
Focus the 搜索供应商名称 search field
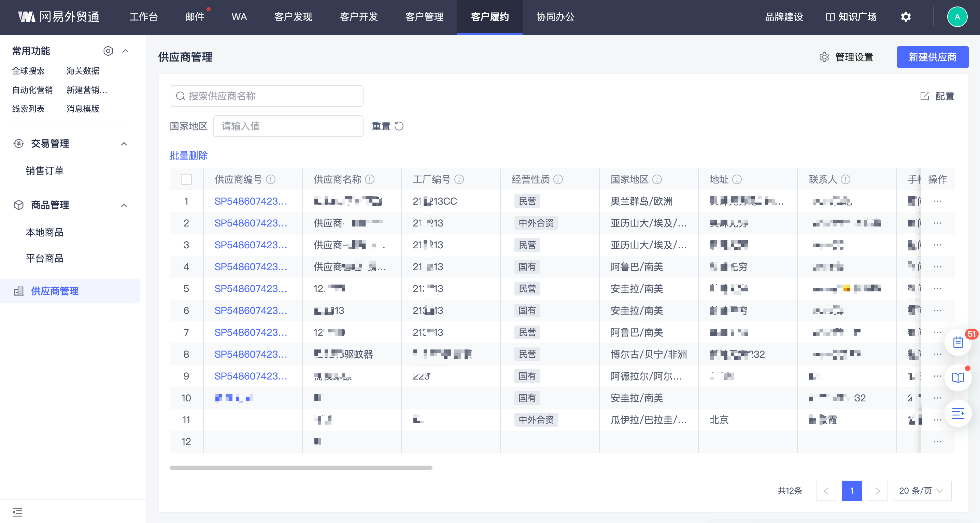pyautogui.click(x=266, y=96)
